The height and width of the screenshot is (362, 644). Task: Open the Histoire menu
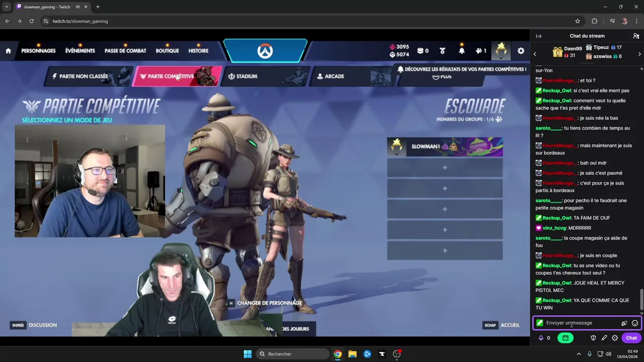pos(198,51)
